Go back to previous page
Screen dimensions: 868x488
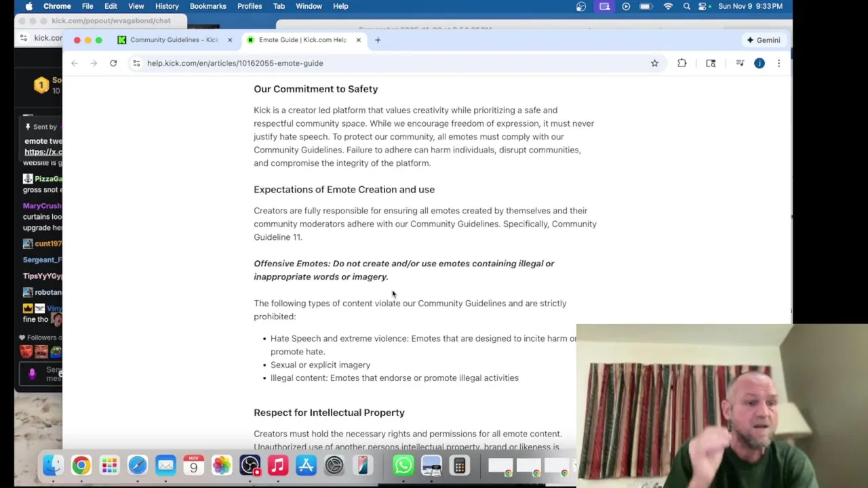pyautogui.click(x=75, y=63)
